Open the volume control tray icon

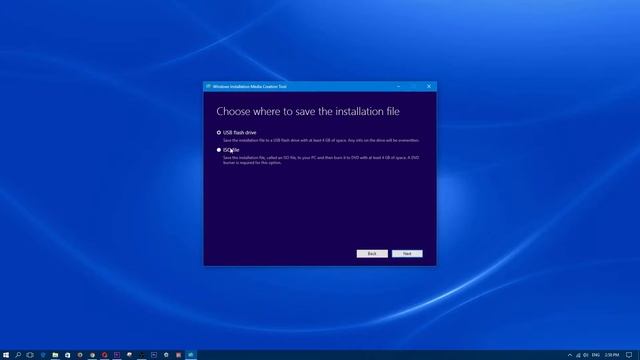tap(586, 355)
